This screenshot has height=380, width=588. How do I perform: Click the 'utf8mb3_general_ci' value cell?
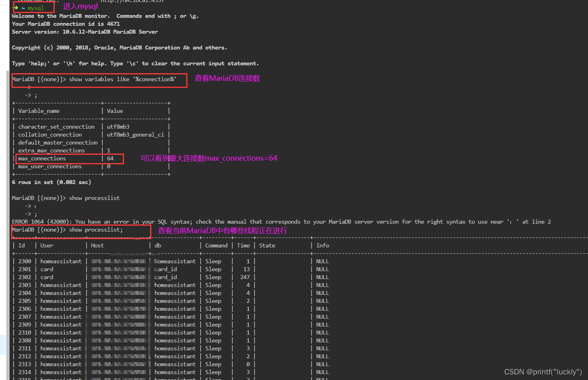[136, 135]
